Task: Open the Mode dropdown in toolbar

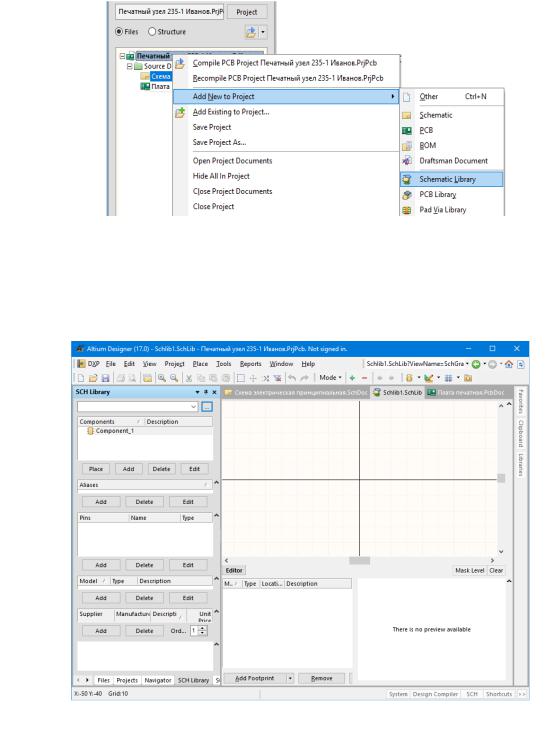Action: 330,378
